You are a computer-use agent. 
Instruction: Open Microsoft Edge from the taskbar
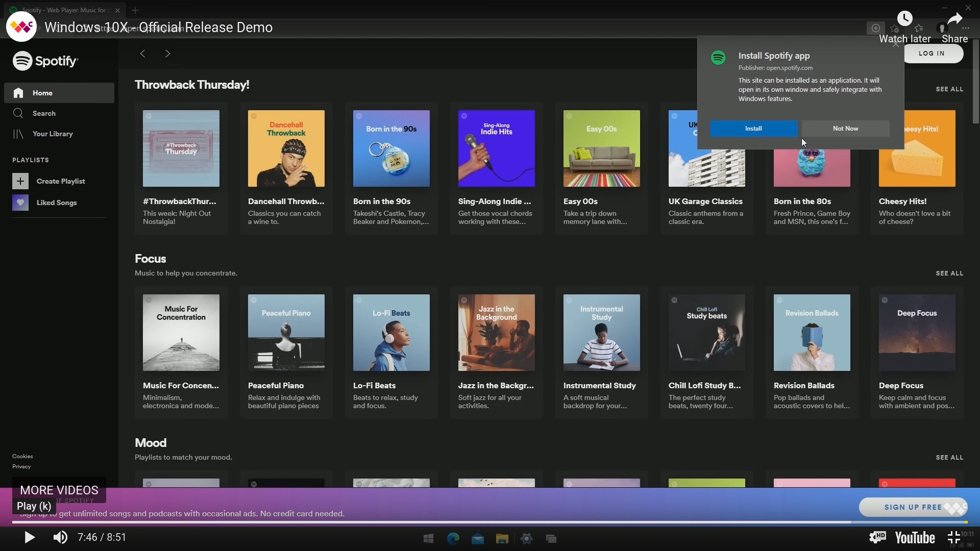pos(453,539)
